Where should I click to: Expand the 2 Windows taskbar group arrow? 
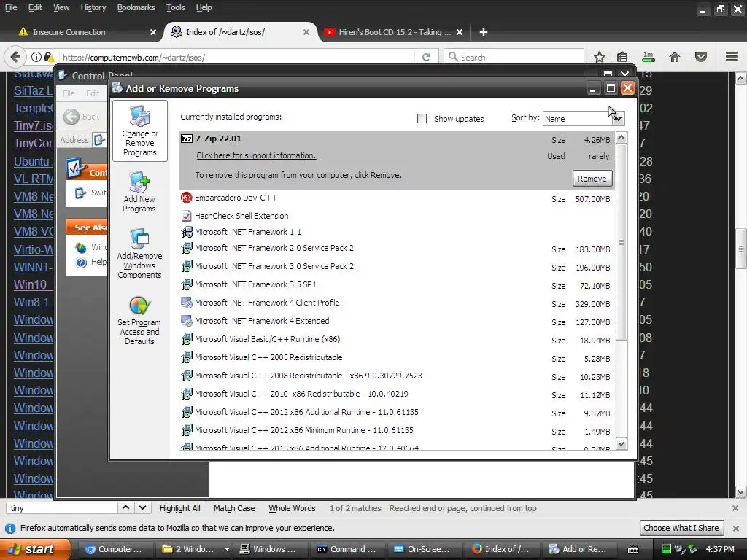(227, 549)
